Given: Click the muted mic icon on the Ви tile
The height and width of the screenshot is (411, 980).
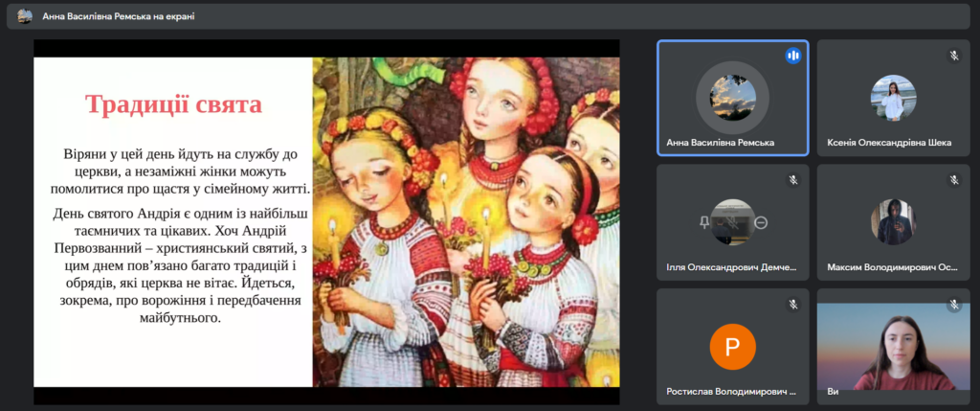Looking at the screenshot, I should (953, 305).
